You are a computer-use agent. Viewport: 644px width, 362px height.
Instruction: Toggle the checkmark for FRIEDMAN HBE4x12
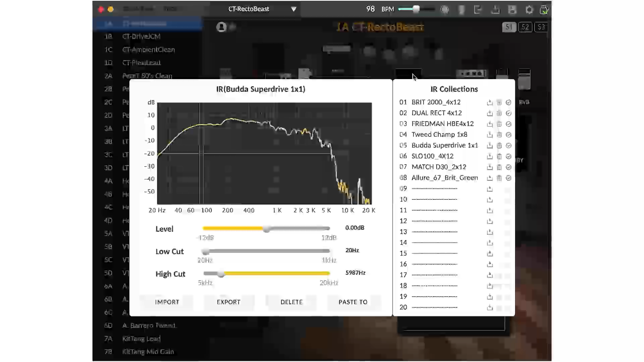508,124
